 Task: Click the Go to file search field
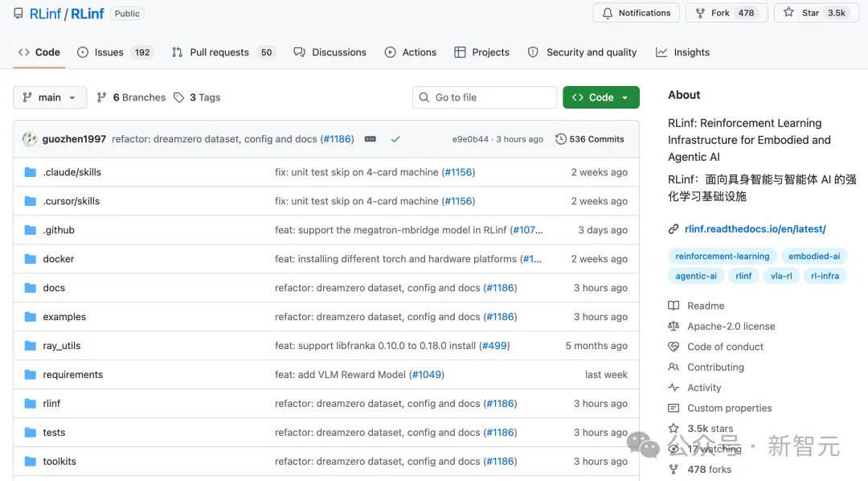coord(485,97)
